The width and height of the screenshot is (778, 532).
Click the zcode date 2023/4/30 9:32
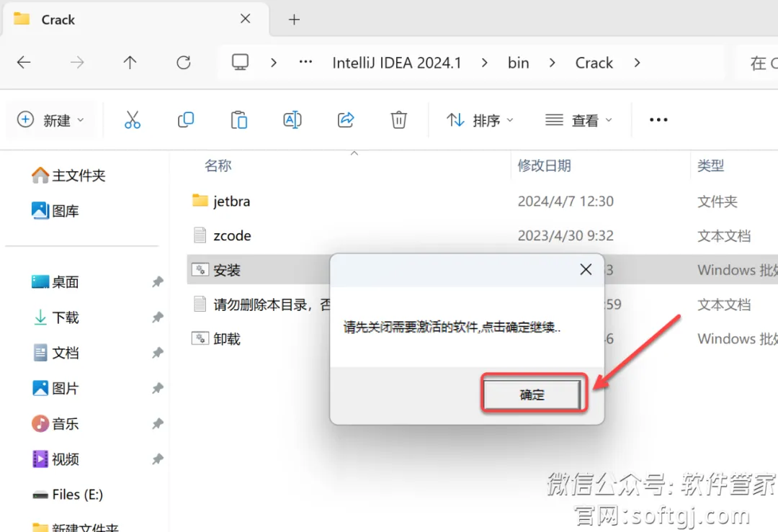tap(565, 235)
